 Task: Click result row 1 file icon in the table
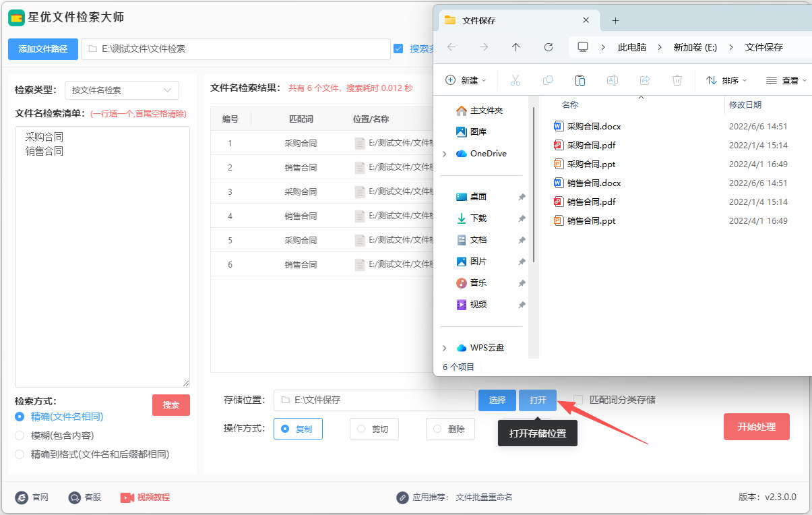pos(360,143)
